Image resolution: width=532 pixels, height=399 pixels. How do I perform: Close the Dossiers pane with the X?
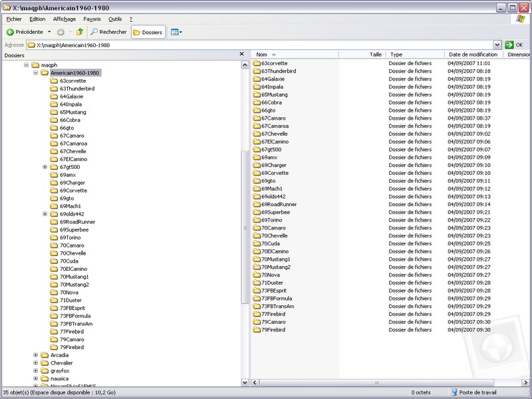[x=241, y=55]
